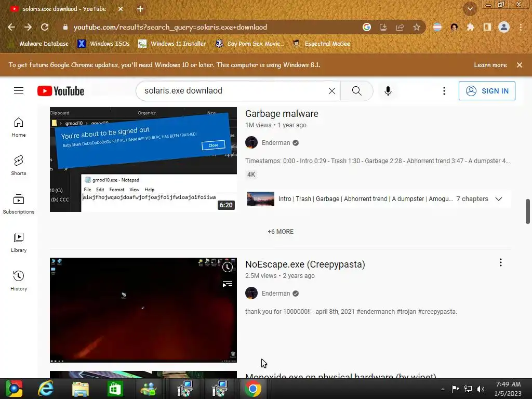Screen dimensions: 532x399
Task: Add NoEscape.exe to Watch later clock icon
Action: click(x=228, y=268)
